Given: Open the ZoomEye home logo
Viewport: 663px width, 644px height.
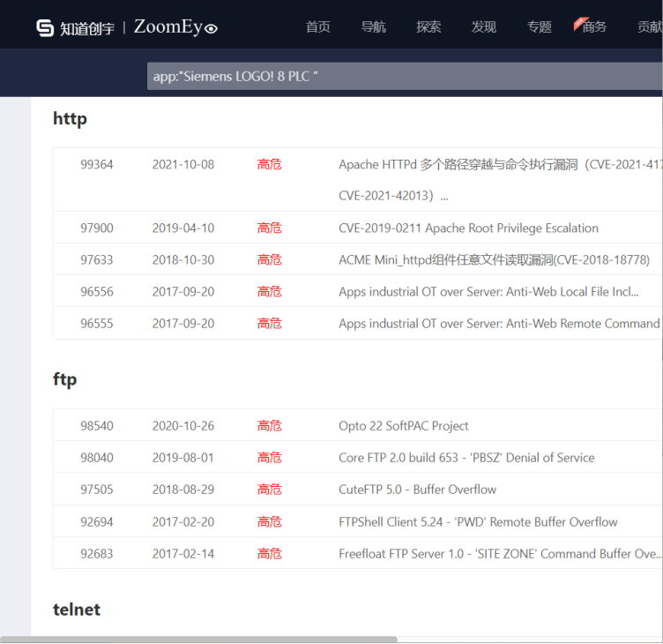Looking at the screenshot, I should (175, 27).
